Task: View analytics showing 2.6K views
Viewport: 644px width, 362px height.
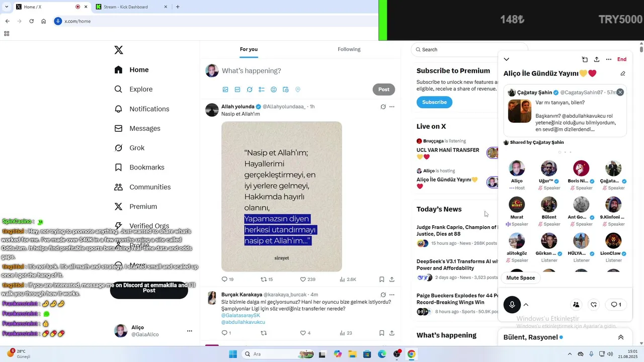Action: (348, 279)
